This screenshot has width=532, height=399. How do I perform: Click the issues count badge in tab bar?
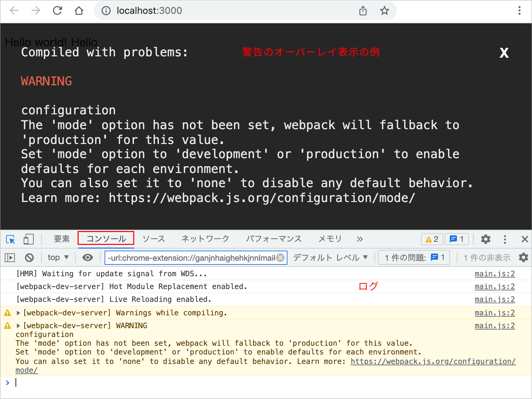457,239
